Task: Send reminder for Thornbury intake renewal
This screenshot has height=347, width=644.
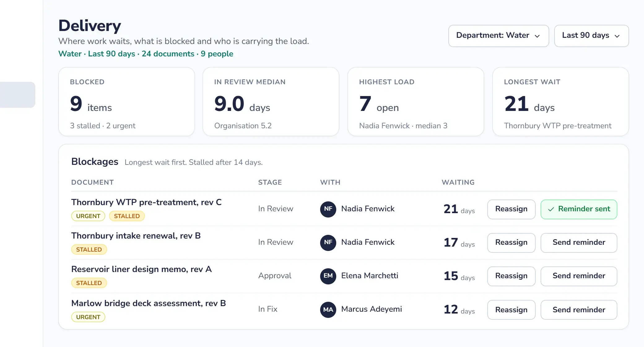Action: coord(579,243)
